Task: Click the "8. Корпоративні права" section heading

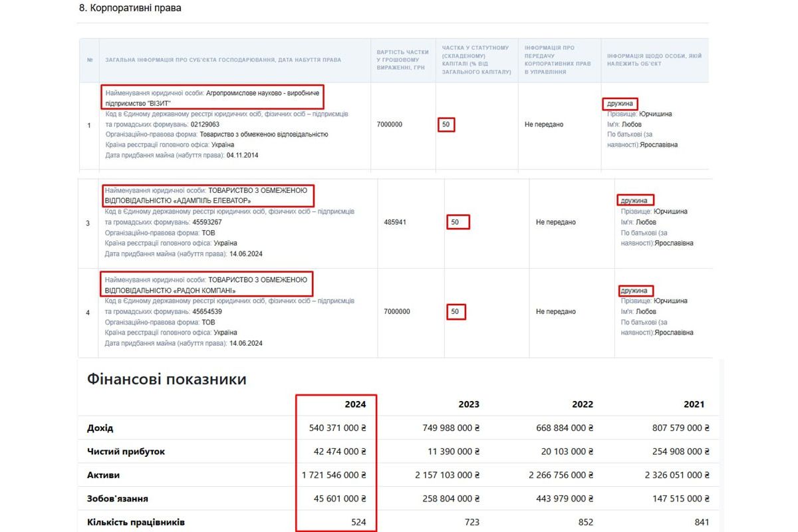Action: (130, 8)
